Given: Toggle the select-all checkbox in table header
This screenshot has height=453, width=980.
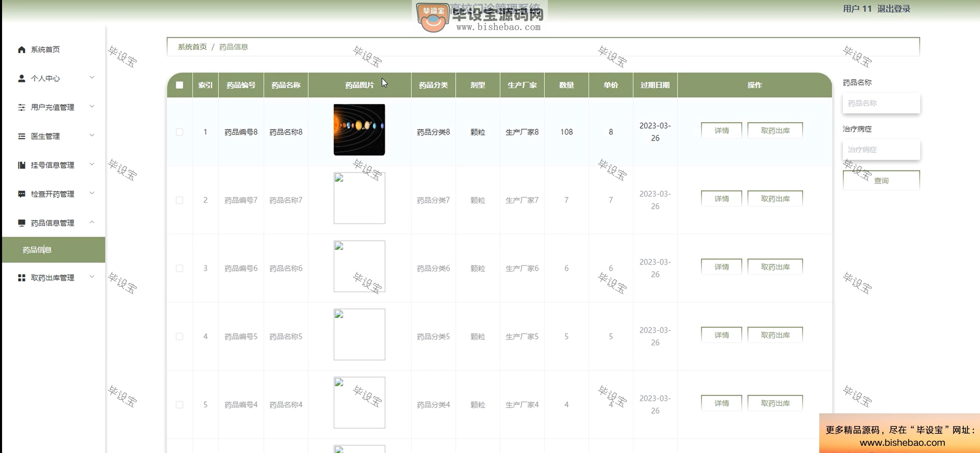Looking at the screenshot, I should [180, 85].
